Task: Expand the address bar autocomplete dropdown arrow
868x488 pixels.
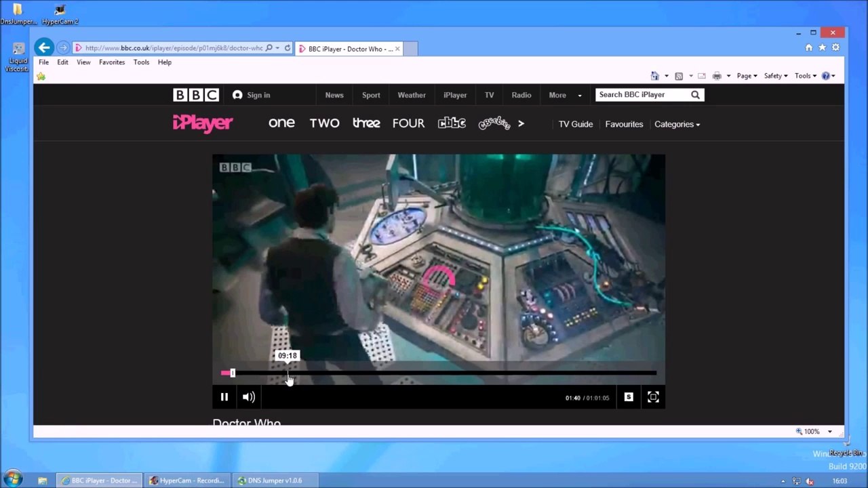Action: [277, 48]
